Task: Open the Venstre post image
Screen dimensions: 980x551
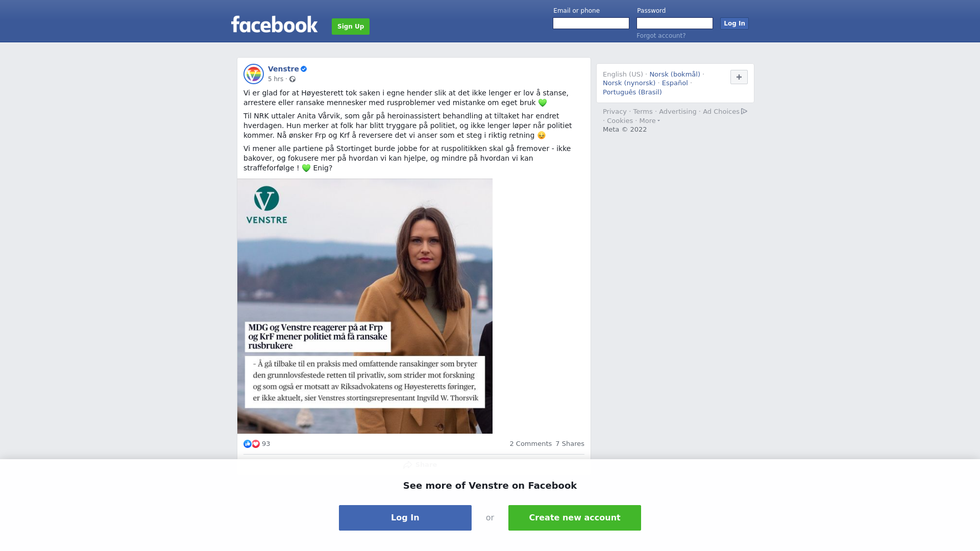Action: point(365,306)
